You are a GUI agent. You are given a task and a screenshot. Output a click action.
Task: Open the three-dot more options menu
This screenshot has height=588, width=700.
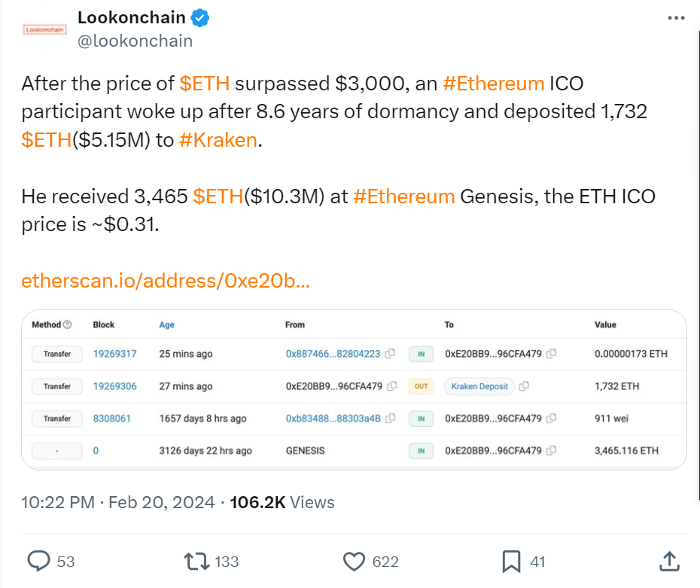(x=677, y=19)
